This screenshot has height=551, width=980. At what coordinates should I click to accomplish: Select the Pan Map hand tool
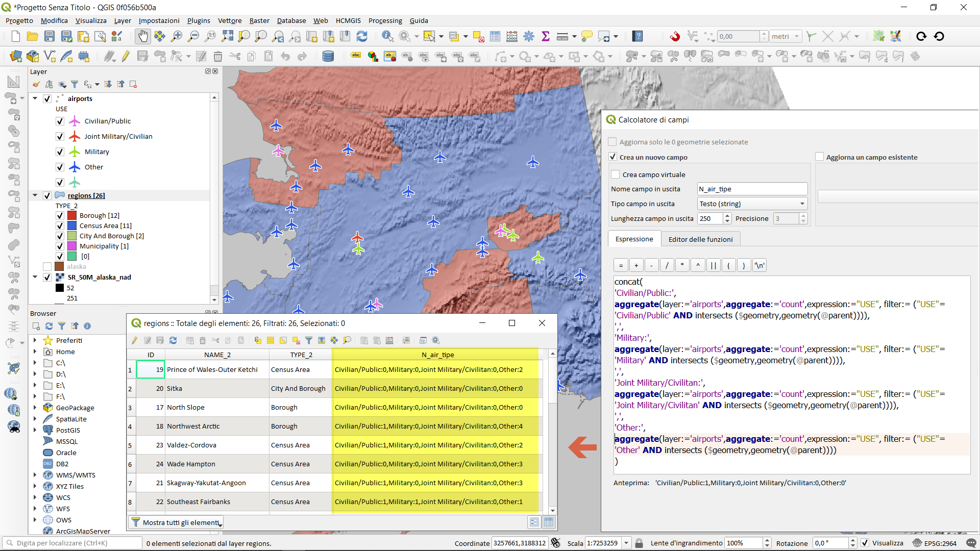143,36
